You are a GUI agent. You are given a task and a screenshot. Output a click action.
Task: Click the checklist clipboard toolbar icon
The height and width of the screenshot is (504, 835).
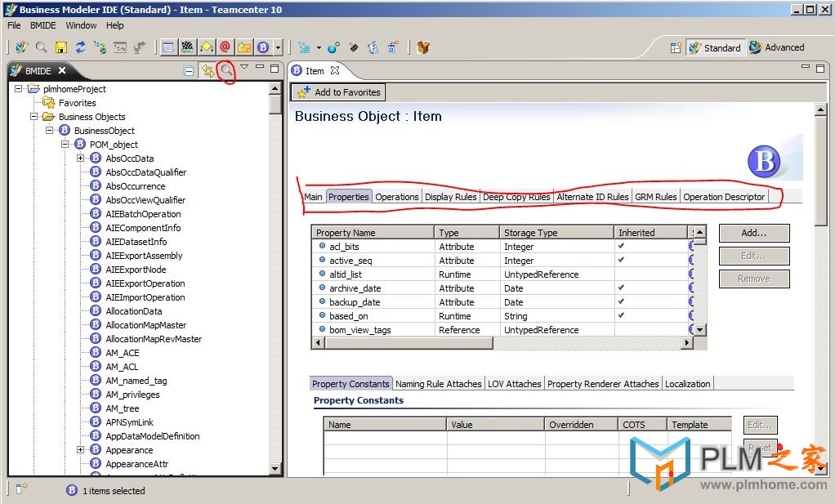pyautogui.click(x=373, y=47)
